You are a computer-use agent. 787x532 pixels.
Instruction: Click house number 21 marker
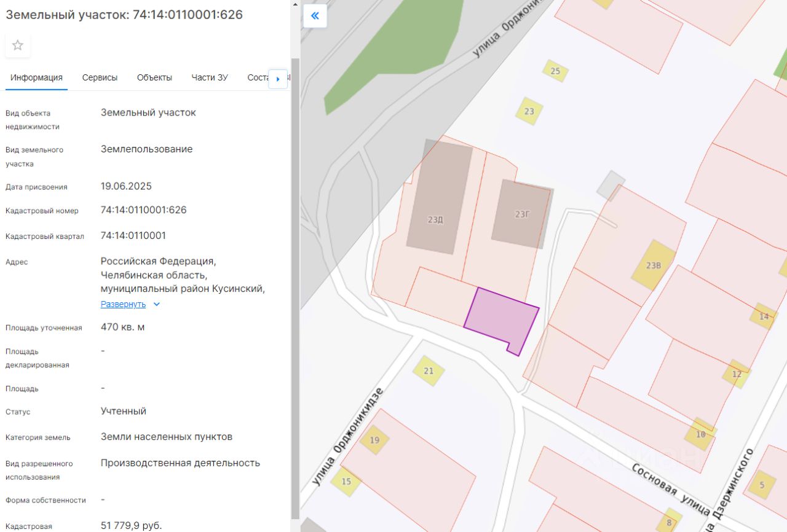[x=429, y=370]
